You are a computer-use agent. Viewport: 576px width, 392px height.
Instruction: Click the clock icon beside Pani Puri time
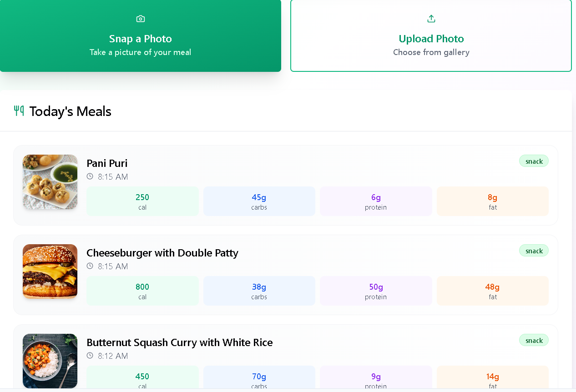pyautogui.click(x=90, y=176)
